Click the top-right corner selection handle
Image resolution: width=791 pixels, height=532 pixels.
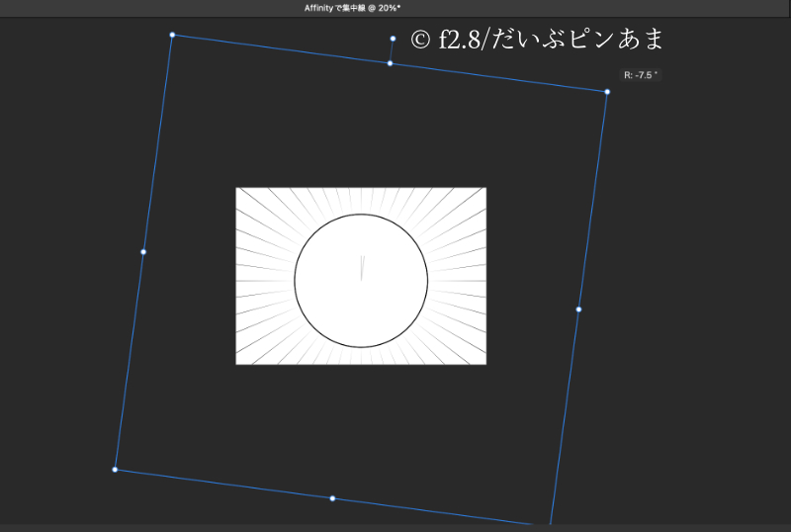pos(607,92)
